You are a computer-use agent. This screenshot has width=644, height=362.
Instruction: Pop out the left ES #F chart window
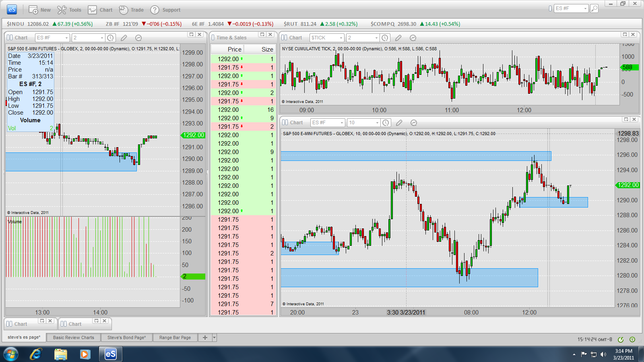pos(192,35)
